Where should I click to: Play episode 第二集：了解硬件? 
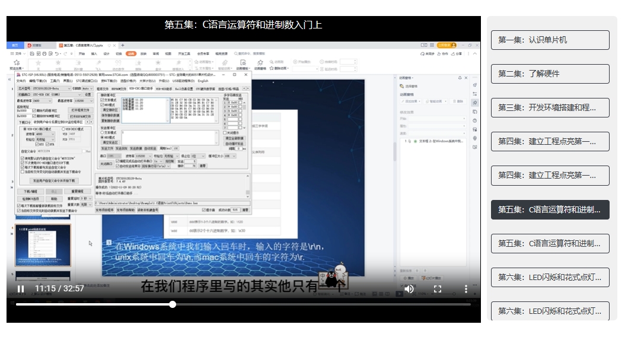pyautogui.click(x=550, y=74)
